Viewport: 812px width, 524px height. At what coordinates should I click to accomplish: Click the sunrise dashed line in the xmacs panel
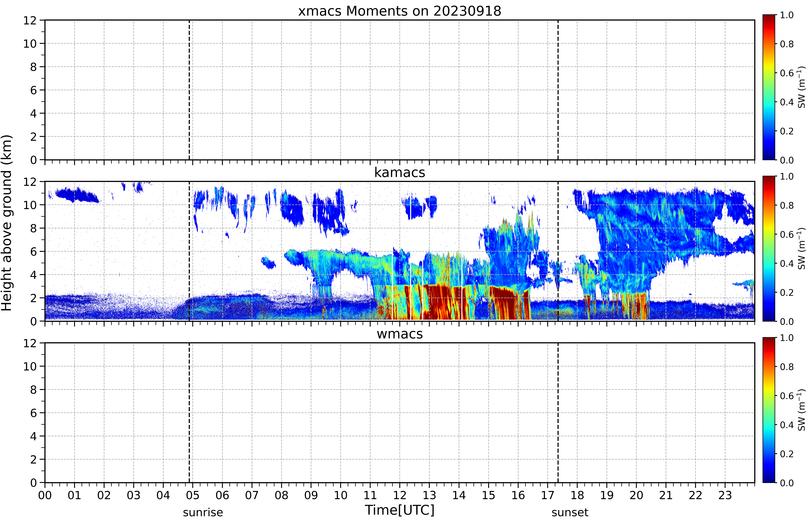click(x=189, y=90)
